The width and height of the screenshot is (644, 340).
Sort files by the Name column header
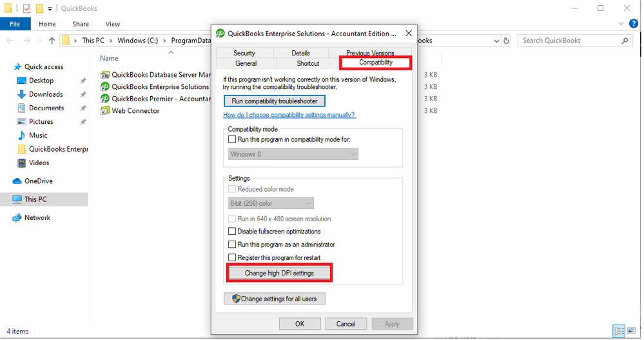coord(109,58)
